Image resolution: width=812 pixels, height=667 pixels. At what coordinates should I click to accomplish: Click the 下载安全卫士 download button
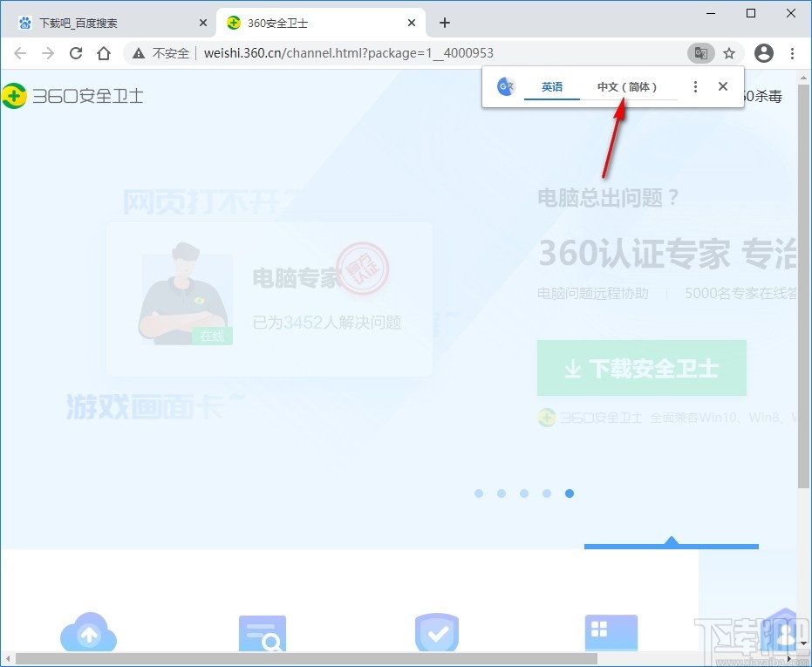point(641,368)
